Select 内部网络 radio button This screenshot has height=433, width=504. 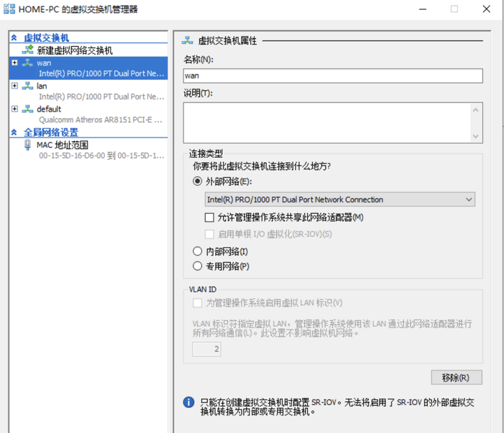pos(197,251)
